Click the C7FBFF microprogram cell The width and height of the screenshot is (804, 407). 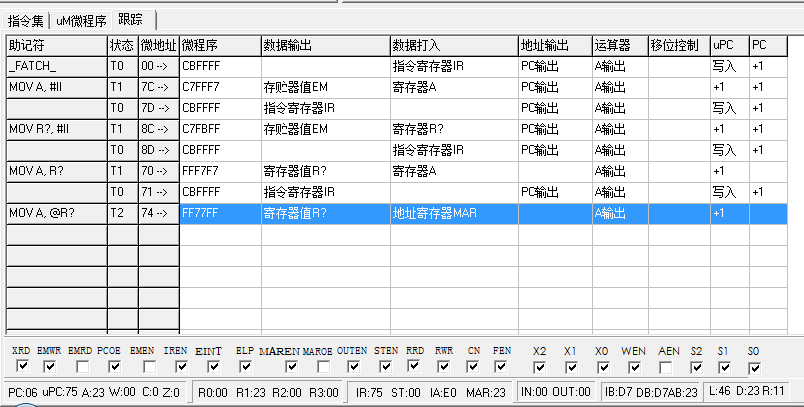tap(220, 129)
